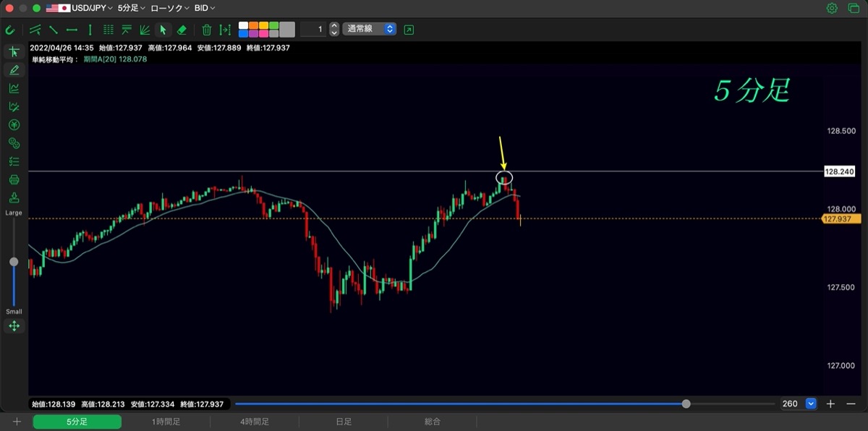The width and height of the screenshot is (868, 431).
Task: Activate the arrow pointer tool
Action: pos(163,30)
